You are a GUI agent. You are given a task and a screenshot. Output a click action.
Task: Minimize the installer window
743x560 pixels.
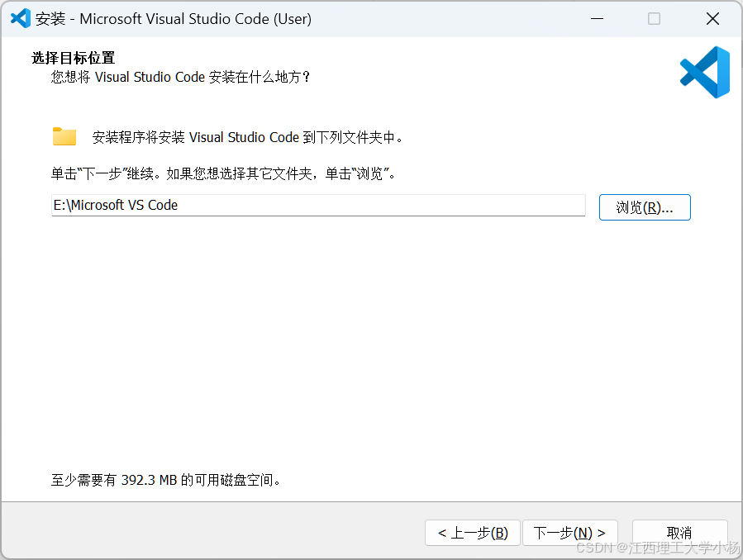click(595, 18)
